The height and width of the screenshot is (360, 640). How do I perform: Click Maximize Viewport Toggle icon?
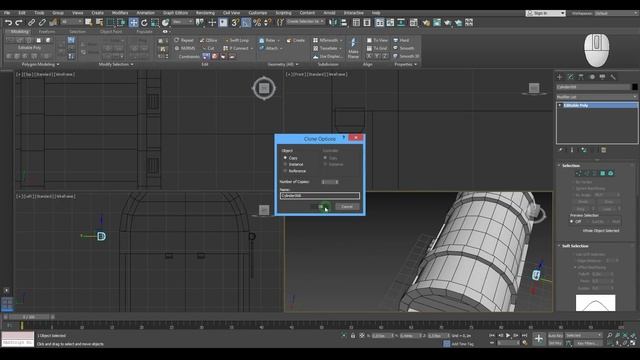click(x=633, y=343)
